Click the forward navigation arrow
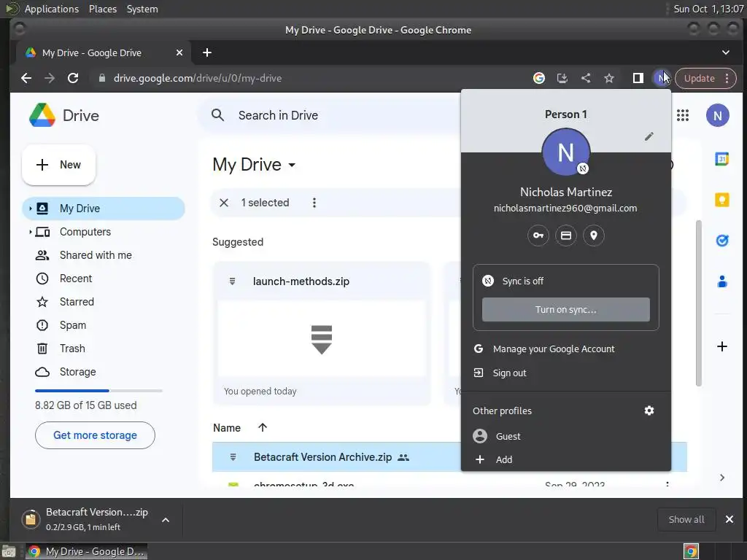Image resolution: width=747 pixels, height=560 pixels. [x=50, y=78]
